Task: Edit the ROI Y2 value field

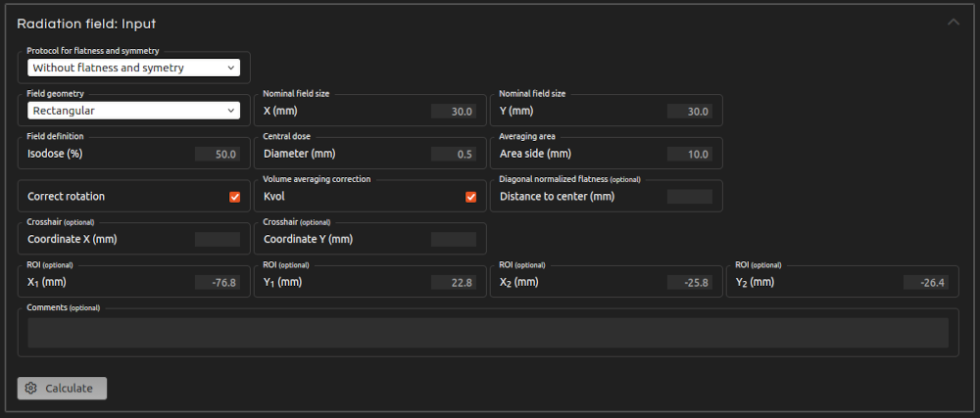Action: [x=925, y=282]
